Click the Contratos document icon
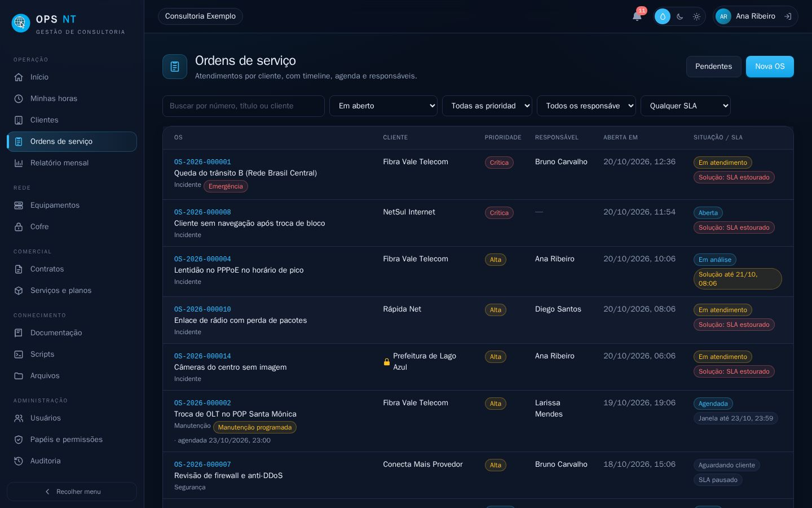This screenshot has height=508, width=812. [x=19, y=269]
